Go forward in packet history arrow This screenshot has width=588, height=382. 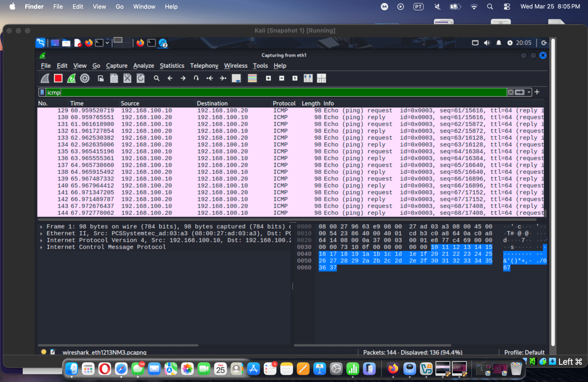click(x=183, y=78)
